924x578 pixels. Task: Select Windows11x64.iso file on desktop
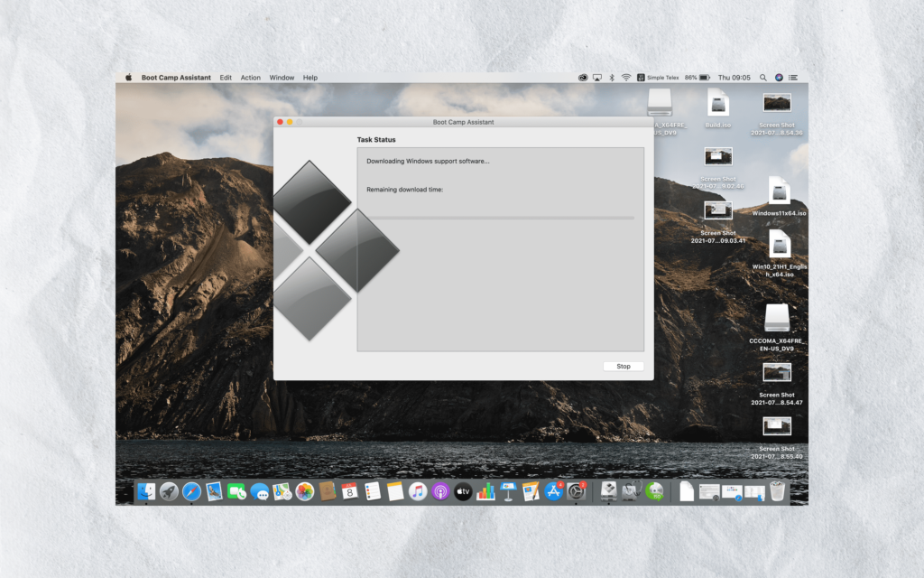(x=779, y=196)
